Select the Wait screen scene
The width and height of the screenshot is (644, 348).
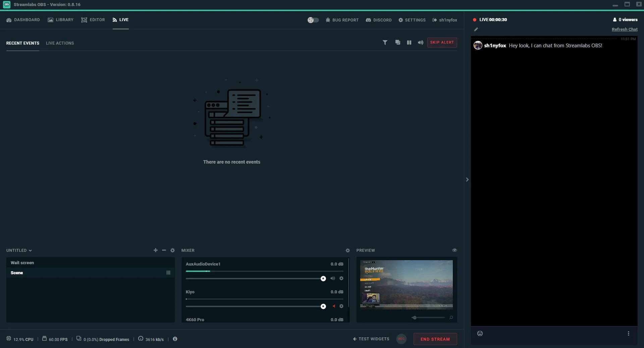point(90,263)
